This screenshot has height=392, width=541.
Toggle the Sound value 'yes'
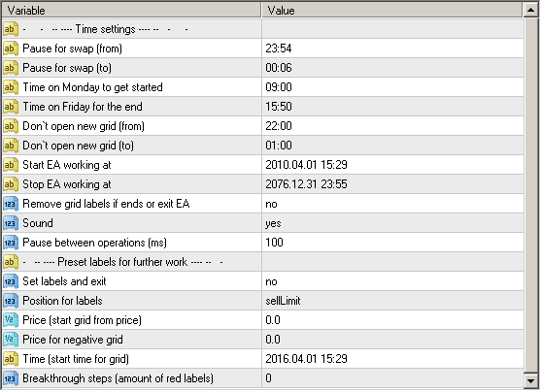[x=392, y=223]
